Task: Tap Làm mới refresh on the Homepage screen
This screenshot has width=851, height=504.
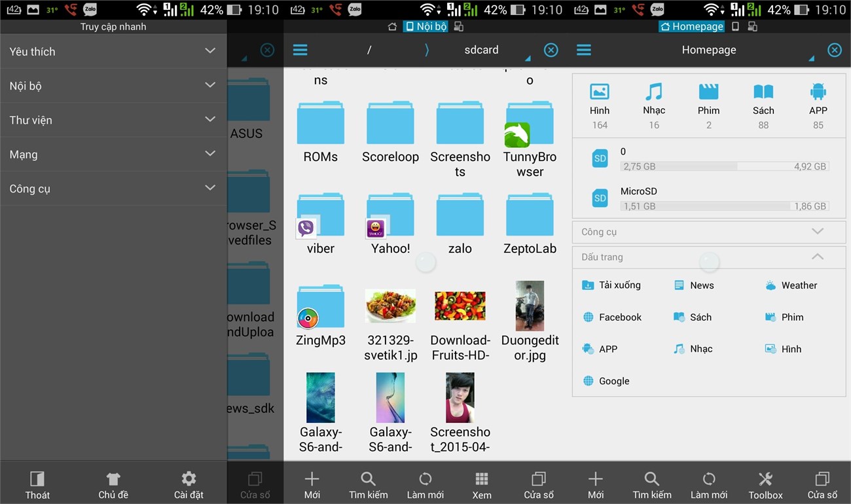Action: click(x=709, y=486)
